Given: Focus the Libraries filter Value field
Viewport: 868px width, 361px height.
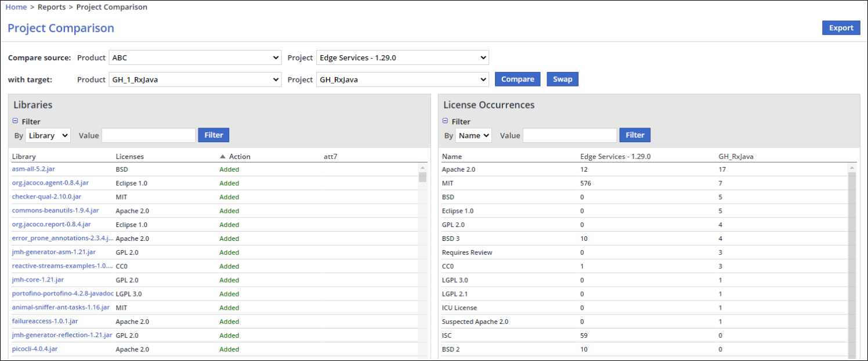Looking at the screenshot, I should pos(149,135).
